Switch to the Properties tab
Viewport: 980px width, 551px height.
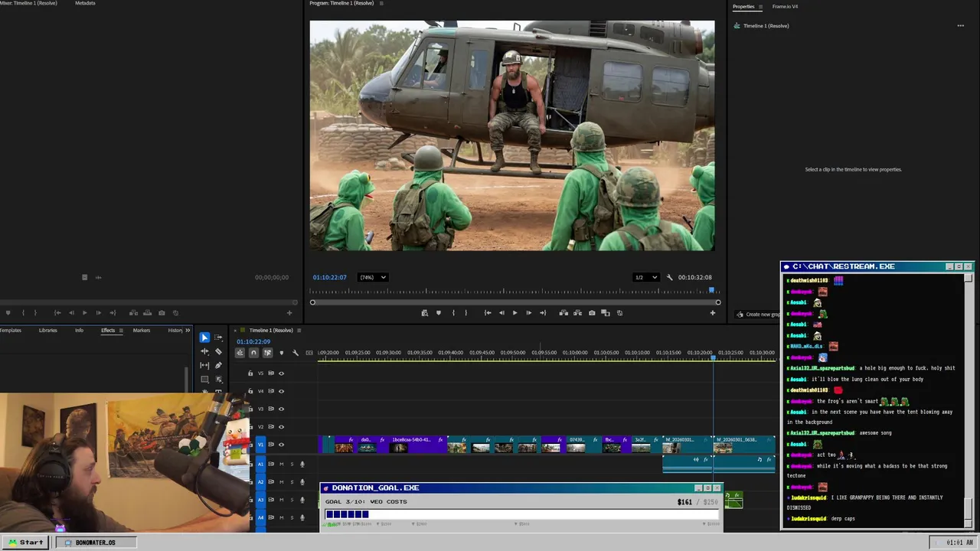pyautogui.click(x=743, y=6)
